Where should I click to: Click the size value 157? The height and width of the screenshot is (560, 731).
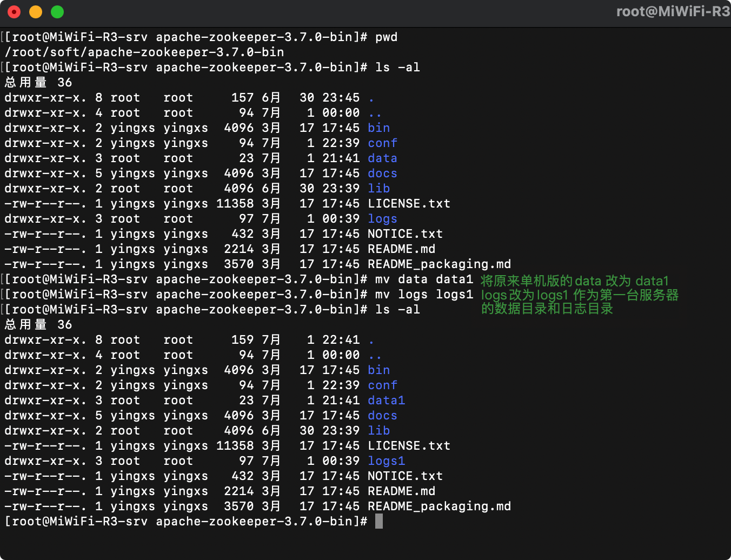click(243, 98)
